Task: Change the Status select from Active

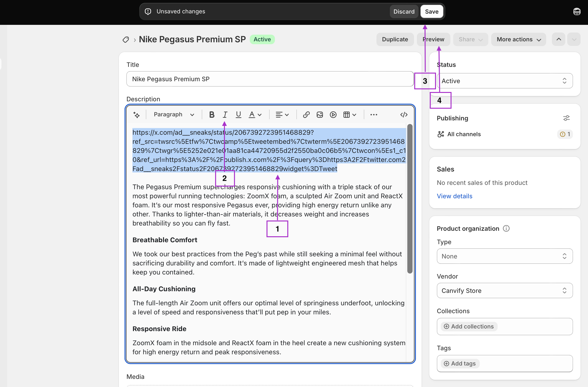Action: (505, 81)
